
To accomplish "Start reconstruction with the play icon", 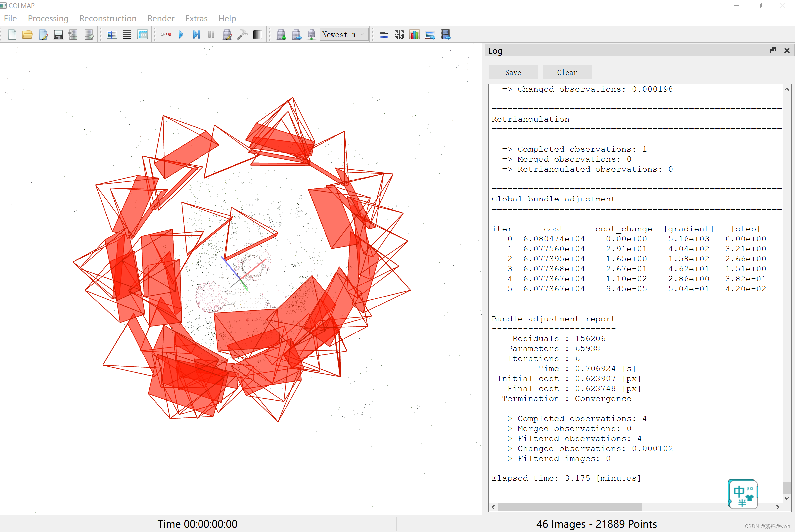I will pyautogui.click(x=181, y=35).
